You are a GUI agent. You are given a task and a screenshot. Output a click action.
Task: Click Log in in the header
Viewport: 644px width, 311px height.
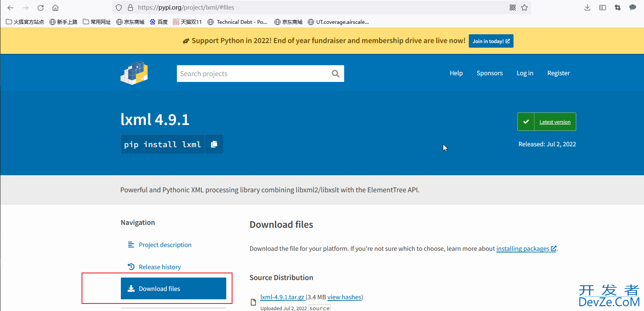pyautogui.click(x=525, y=73)
